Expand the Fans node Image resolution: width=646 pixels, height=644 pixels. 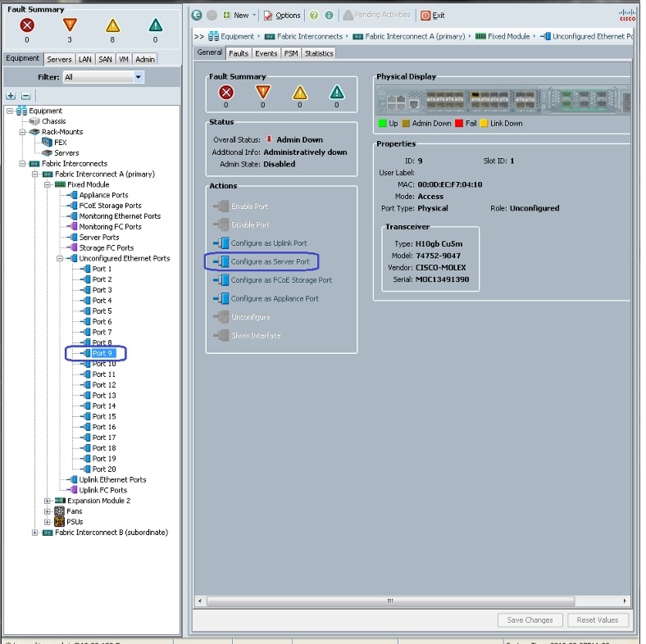(x=48, y=511)
